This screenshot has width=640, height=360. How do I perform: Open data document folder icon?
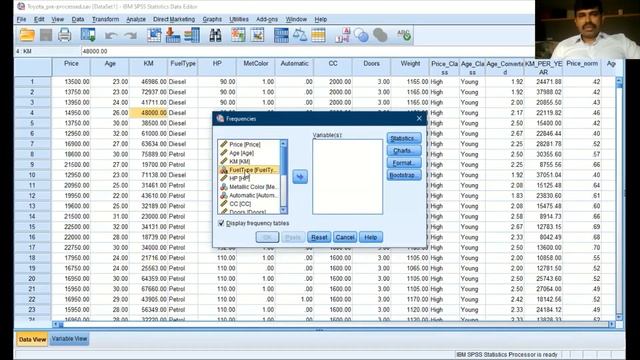click(27, 36)
